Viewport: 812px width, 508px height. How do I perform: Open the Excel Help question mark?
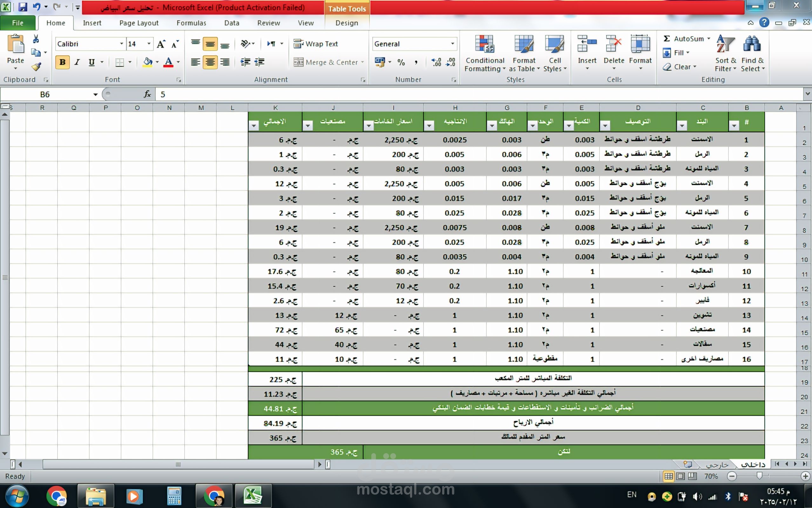pos(764,23)
